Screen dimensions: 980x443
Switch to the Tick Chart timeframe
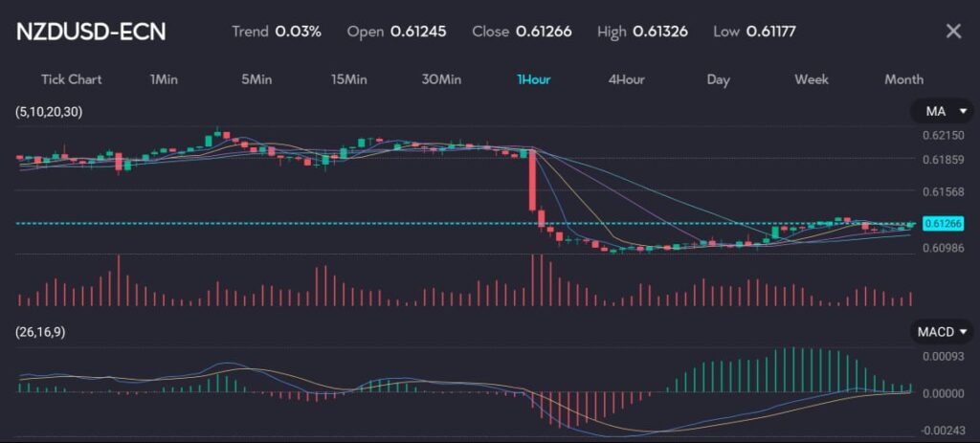(71, 79)
